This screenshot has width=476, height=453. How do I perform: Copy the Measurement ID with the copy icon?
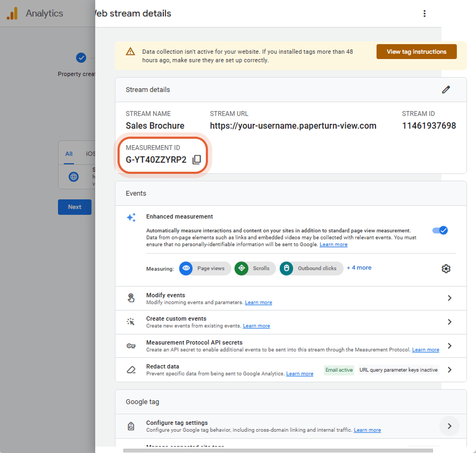click(x=197, y=160)
